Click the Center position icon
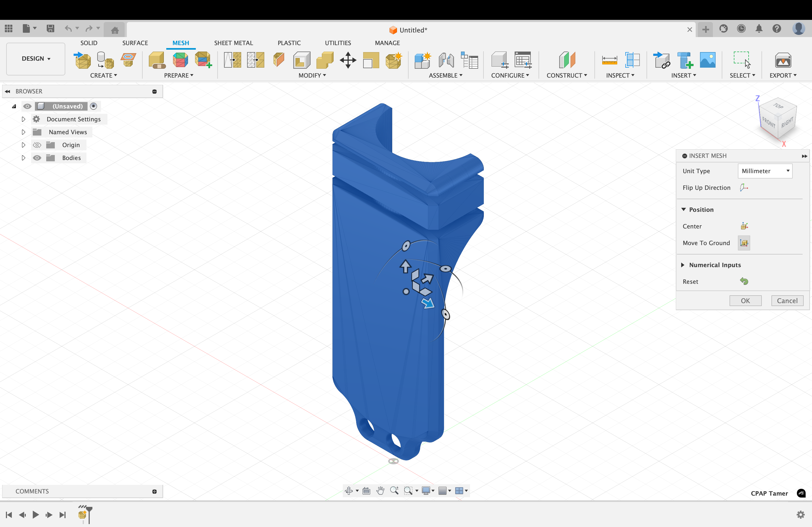812x527 pixels. pos(744,226)
